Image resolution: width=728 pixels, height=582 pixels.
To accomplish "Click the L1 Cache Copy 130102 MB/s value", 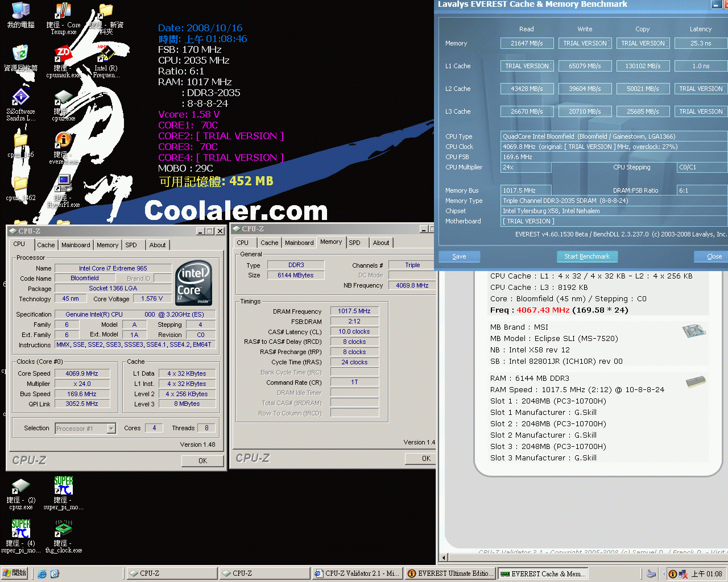I will coord(643,66).
